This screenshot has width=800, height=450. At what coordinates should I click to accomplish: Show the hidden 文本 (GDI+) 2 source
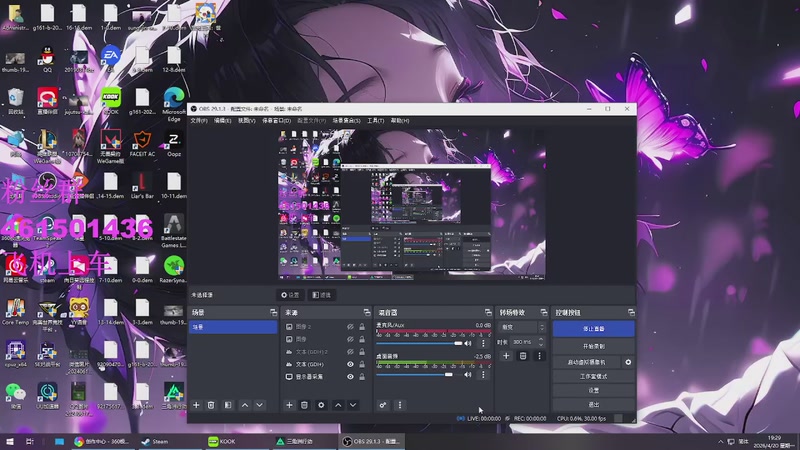[x=350, y=352]
